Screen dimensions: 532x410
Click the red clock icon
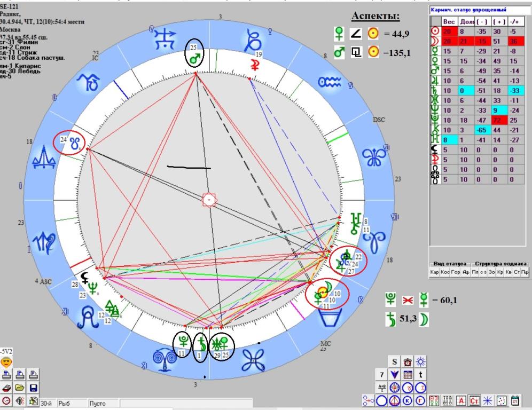pyautogui.click(x=7, y=400)
